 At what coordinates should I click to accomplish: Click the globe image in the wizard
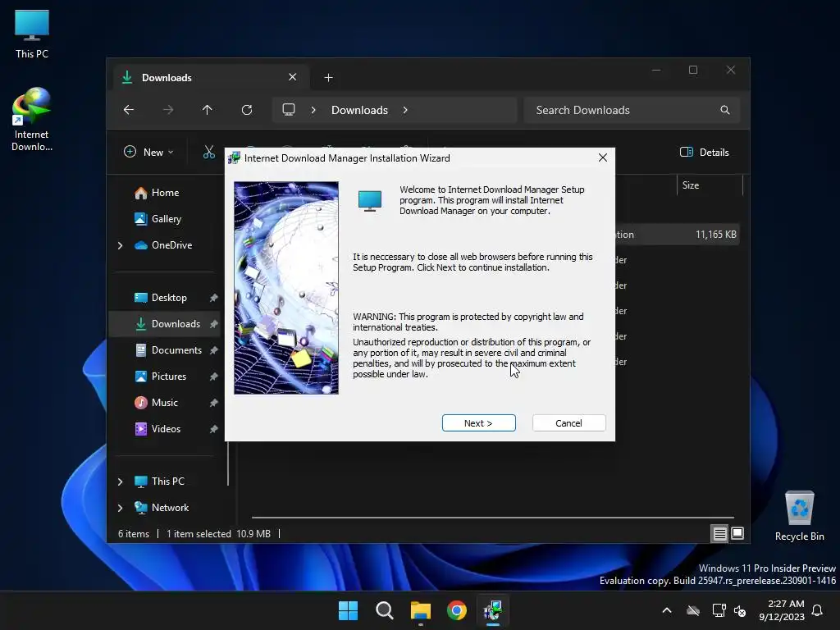(286, 288)
